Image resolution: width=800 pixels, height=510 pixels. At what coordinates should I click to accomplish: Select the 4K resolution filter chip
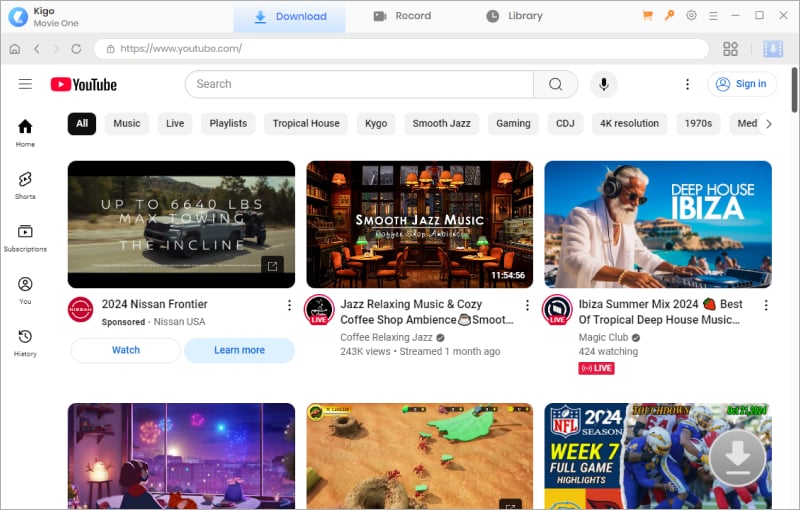[x=630, y=123]
